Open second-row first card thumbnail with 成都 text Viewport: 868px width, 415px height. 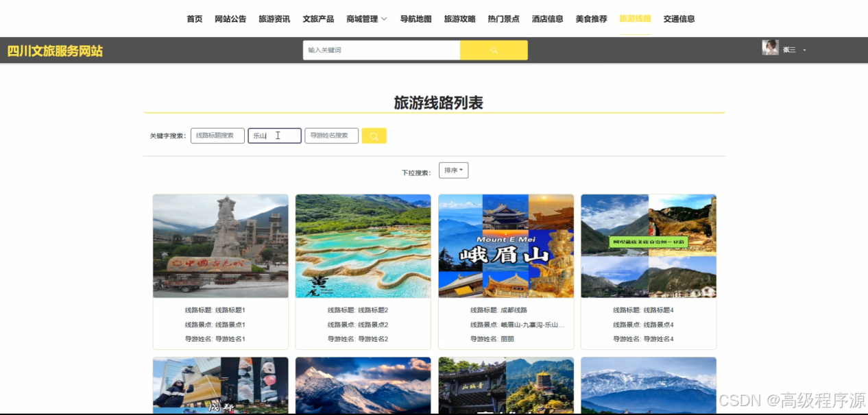tap(221, 385)
